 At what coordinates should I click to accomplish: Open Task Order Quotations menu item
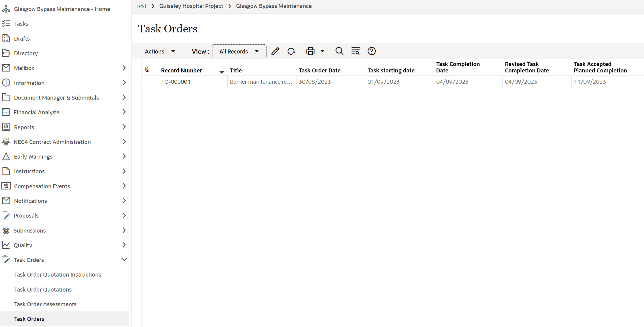[43, 289]
